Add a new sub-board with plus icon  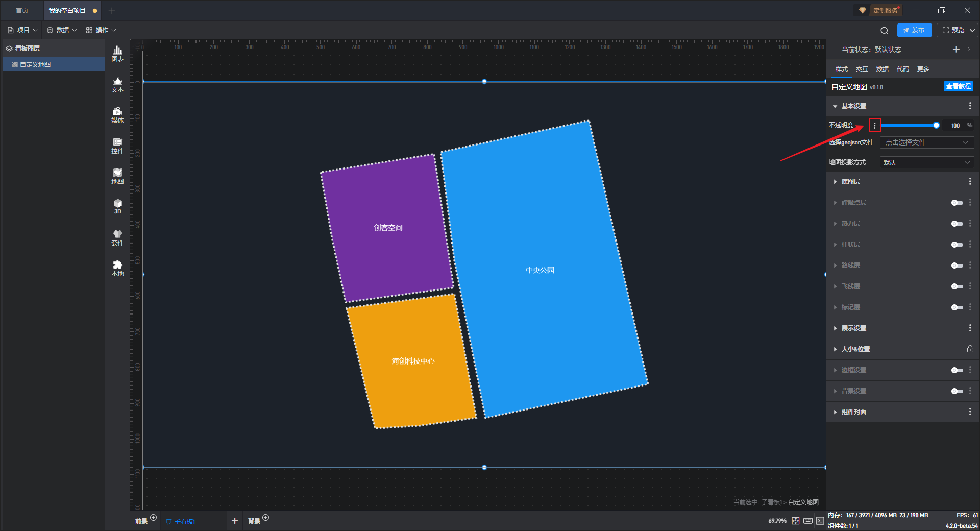tap(235, 521)
